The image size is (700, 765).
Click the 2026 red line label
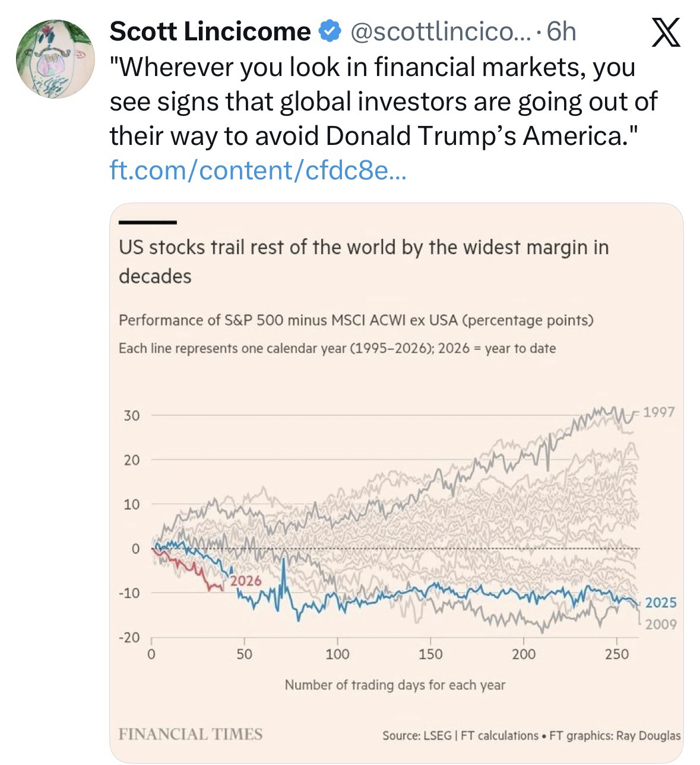[246, 580]
